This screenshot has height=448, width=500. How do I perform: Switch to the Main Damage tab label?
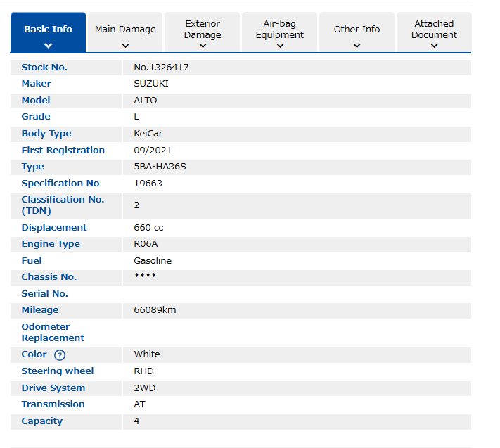click(x=125, y=30)
